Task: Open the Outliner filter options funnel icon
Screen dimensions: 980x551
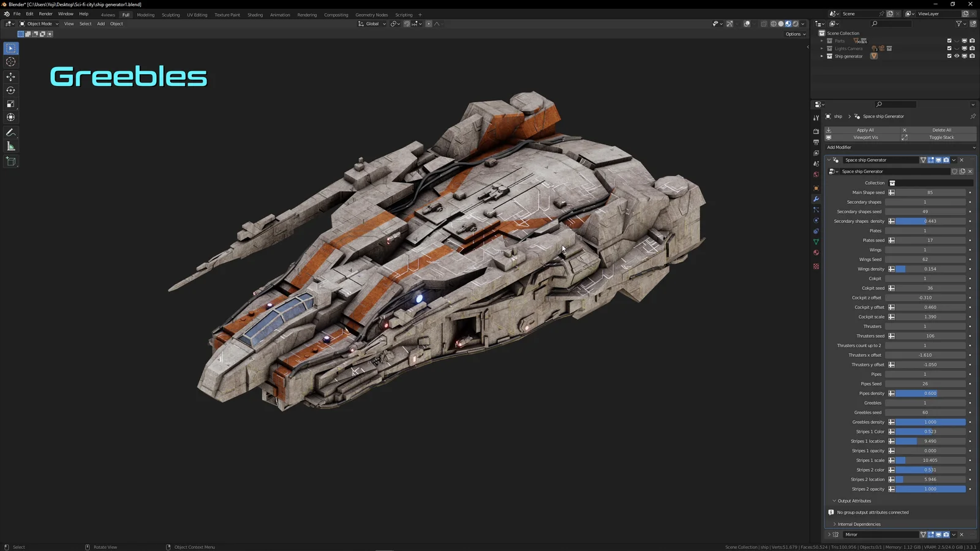Action: [x=960, y=24]
